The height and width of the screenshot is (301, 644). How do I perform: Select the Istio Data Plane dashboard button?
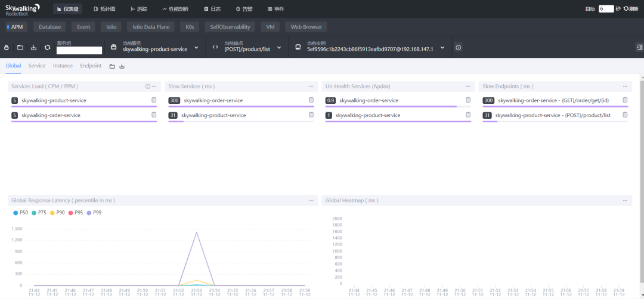point(151,27)
